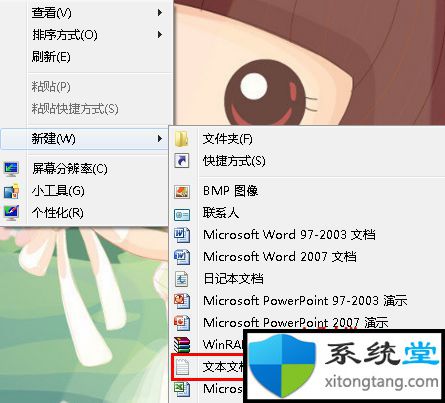Click the folder icon beside 文件夹(F)
This screenshot has width=445, height=403.
182,138
